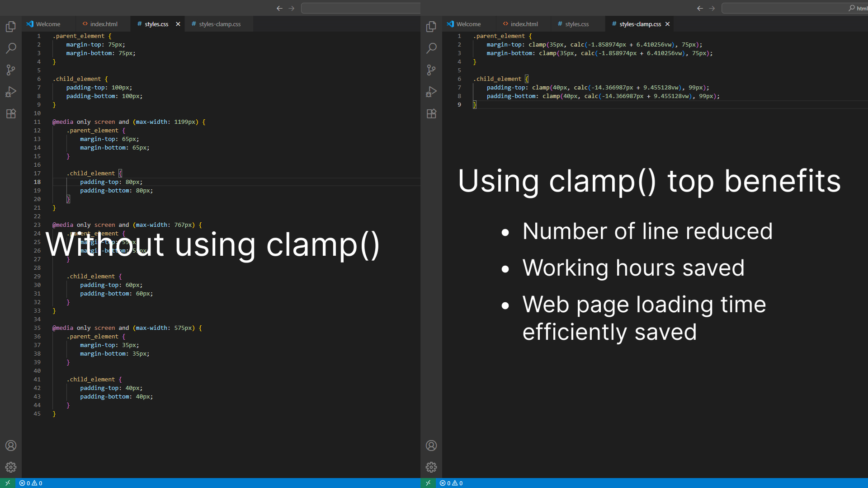Image resolution: width=868 pixels, height=488 pixels.
Task: Click the padding-bottom clamp line in styles-clamp.css
Action: point(603,96)
